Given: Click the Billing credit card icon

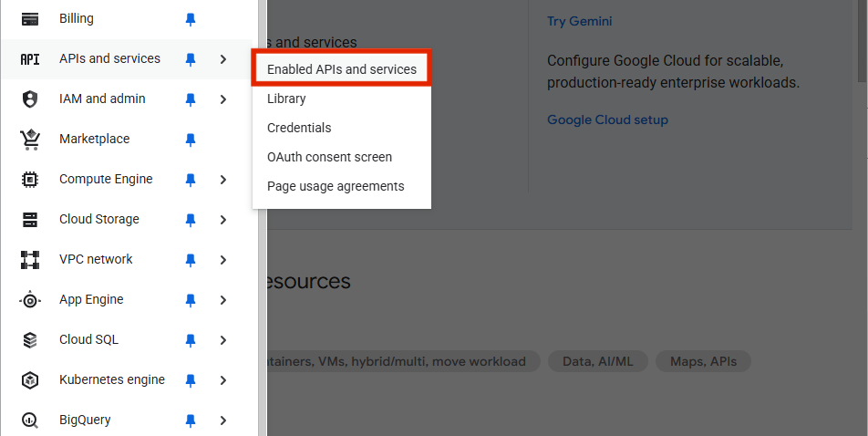Looking at the screenshot, I should (30, 18).
